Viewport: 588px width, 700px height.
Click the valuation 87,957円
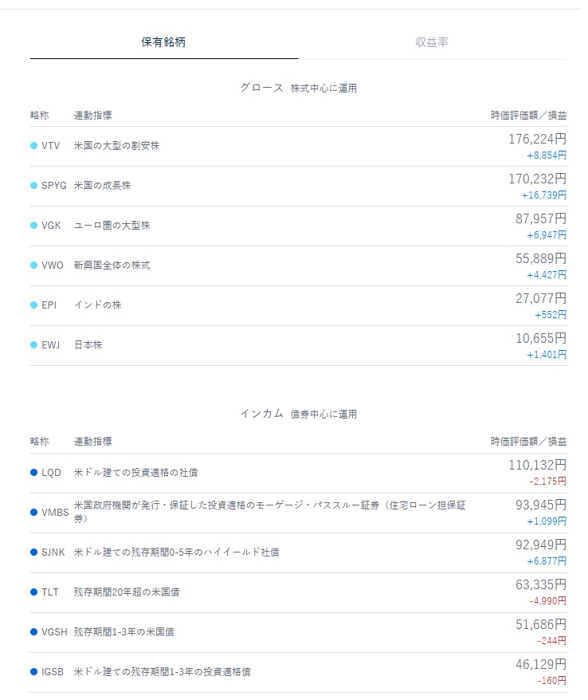(x=541, y=218)
